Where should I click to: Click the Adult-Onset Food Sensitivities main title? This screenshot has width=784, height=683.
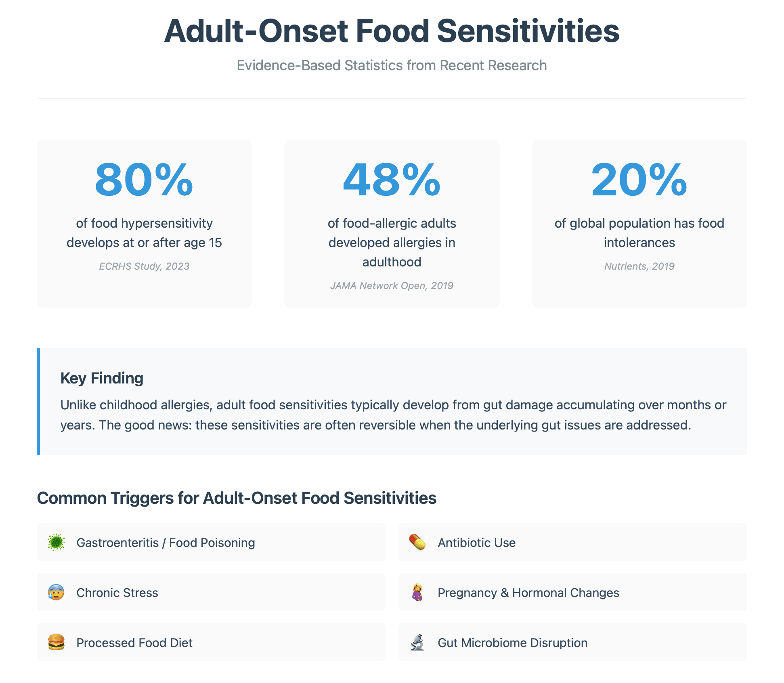pyautogui.click(x=392, y=31)
